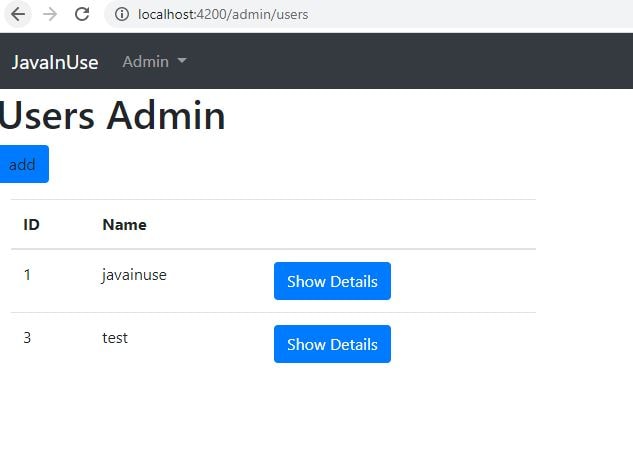The image size is (633, 461).
Task: Click the ID 1 table cell
Action: point(27,275)
